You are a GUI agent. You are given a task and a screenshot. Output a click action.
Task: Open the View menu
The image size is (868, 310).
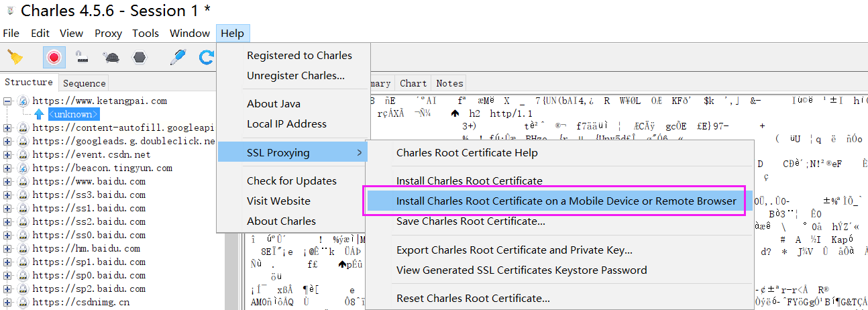71,33
